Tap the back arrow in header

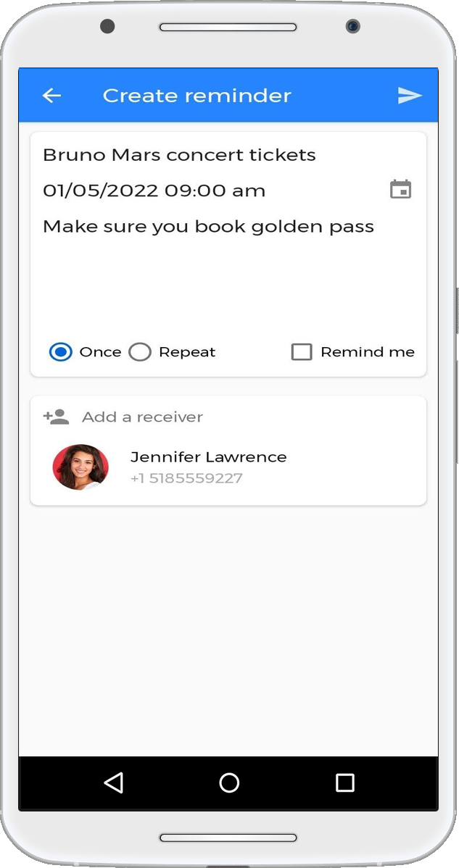point(51,96)
